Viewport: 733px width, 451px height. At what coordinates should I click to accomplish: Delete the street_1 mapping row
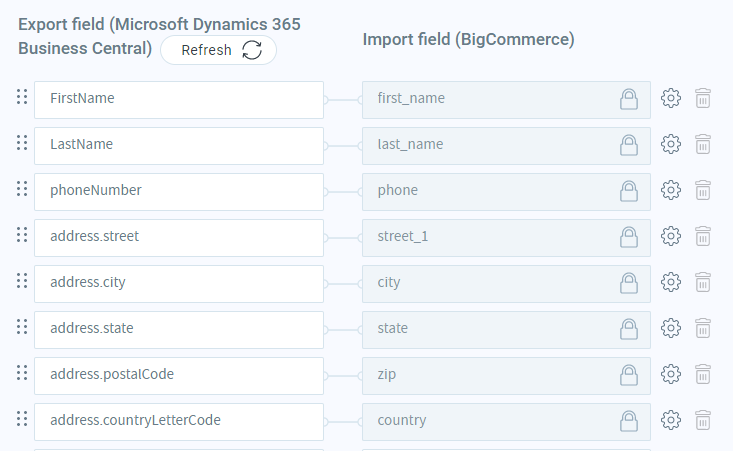pos(703,236)
